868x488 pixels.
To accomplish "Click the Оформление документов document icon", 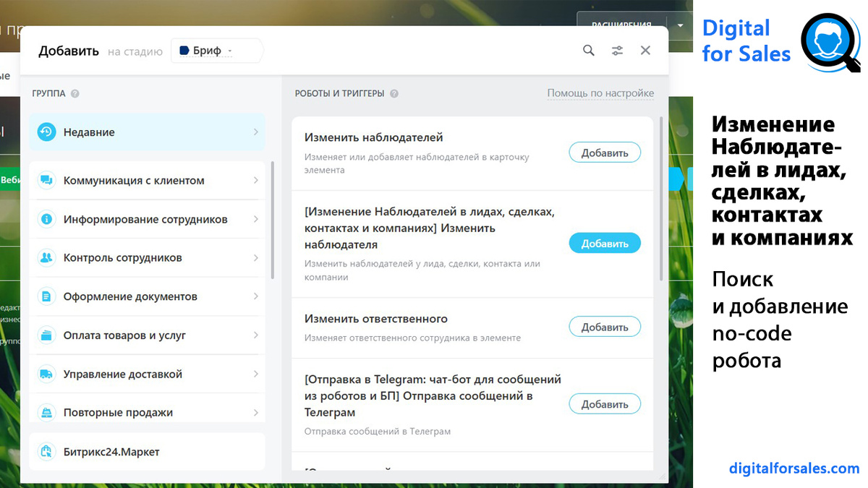I will (x=46, y=296).
